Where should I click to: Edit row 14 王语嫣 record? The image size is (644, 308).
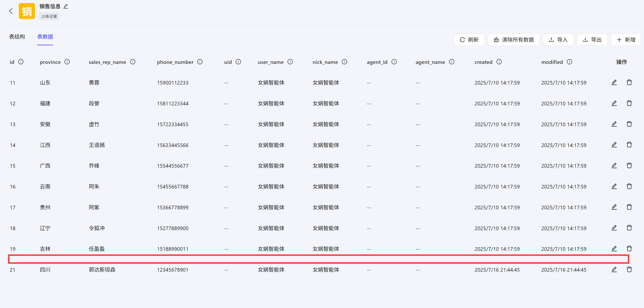[x=614, y=145]
